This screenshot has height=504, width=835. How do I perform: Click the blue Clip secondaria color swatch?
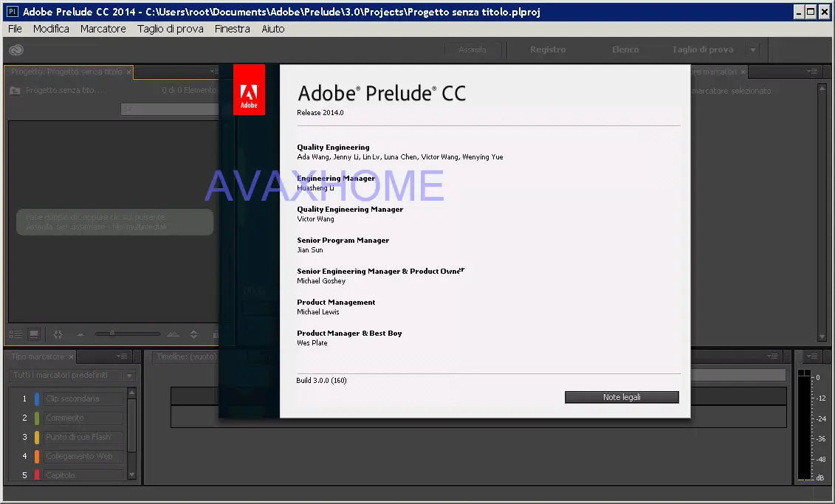[x=37, y=398]
